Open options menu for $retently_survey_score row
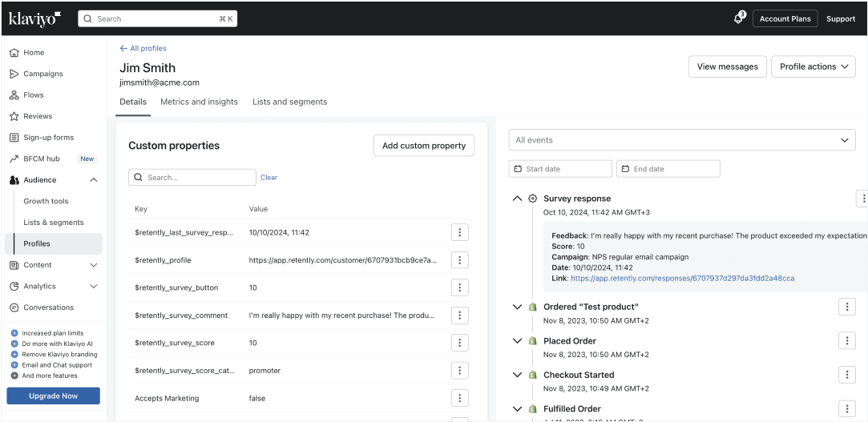Viewport: 868px width, 422px height. coord(459,343)
